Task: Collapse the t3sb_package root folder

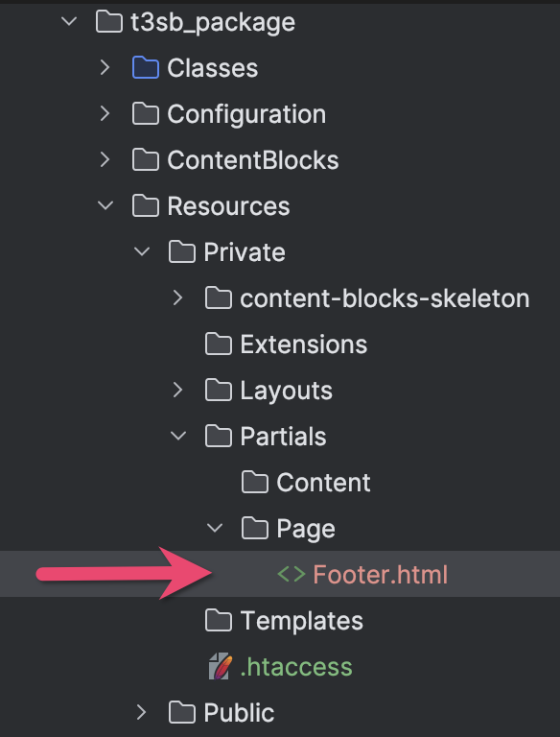Action: click(70, 21)
